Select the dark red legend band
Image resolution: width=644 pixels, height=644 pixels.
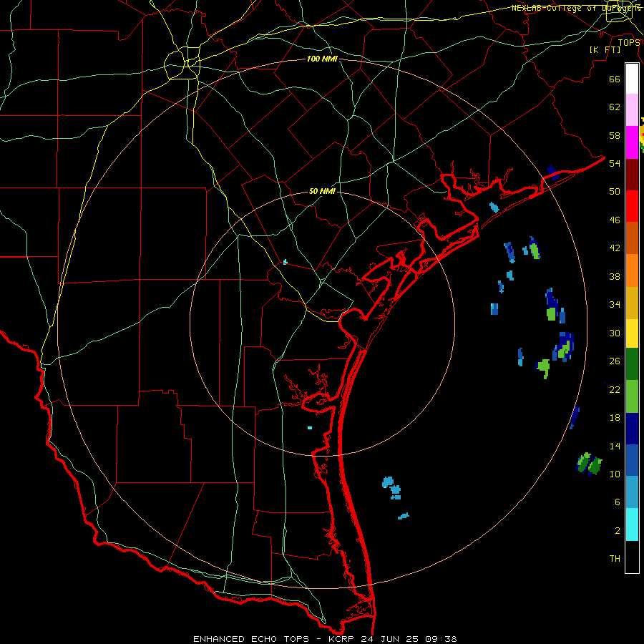tap(632, 175)
